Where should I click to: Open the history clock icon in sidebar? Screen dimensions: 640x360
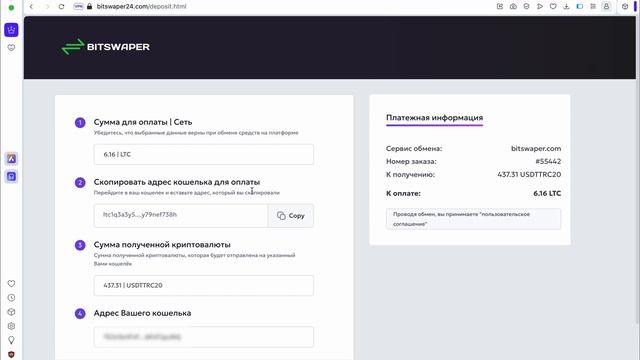pyautogui.click(x=11, y=298)
